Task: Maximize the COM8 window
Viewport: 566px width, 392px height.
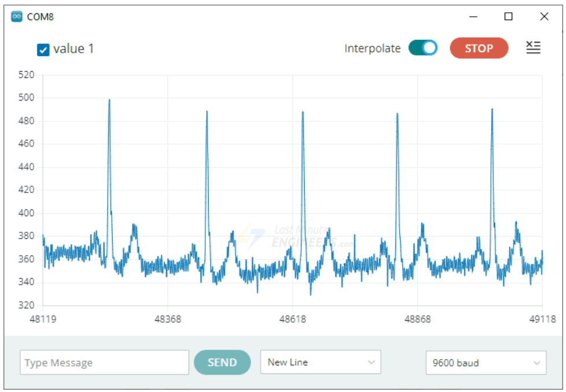Action: tap(508, 17)
